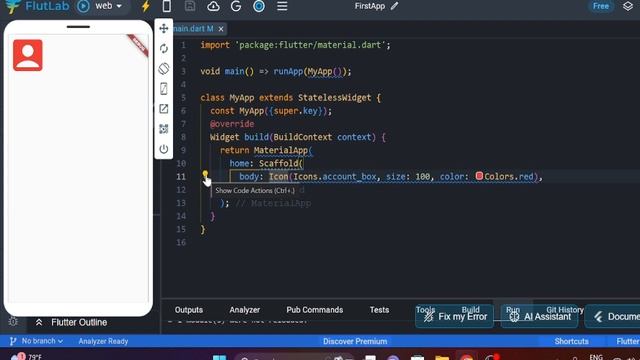Click the lightning bolt hot reload icon

[146, 6]
